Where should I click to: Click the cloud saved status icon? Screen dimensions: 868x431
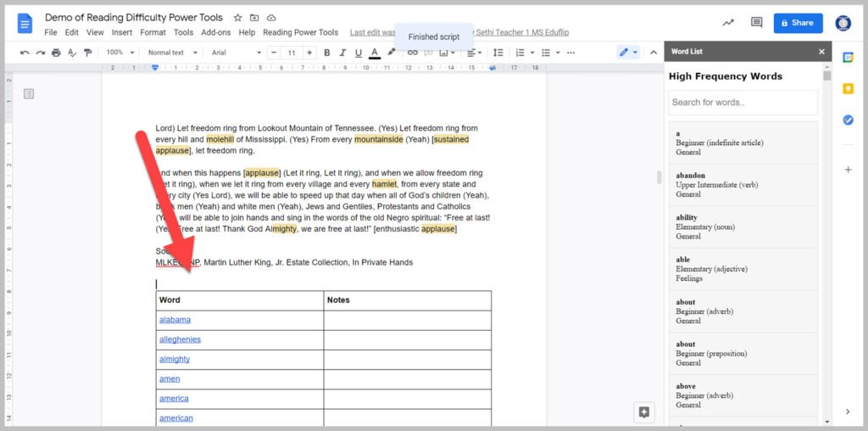[x=271, y=18]
